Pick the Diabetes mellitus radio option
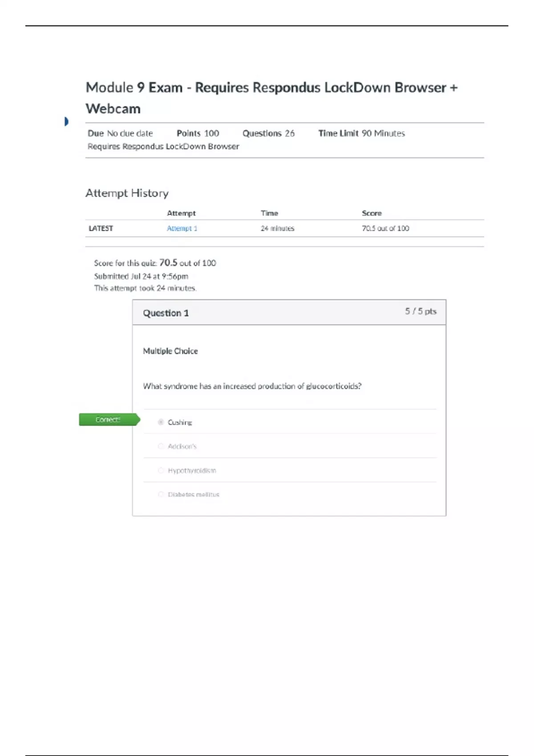Screen dimensions: 534x756 (x=161, y=494)
